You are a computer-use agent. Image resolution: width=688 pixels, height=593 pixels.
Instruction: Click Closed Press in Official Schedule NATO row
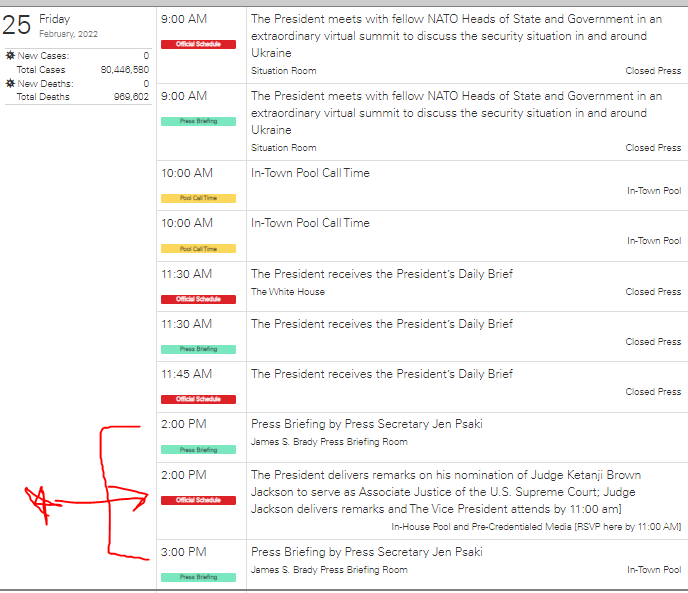[x=653, y=71]
